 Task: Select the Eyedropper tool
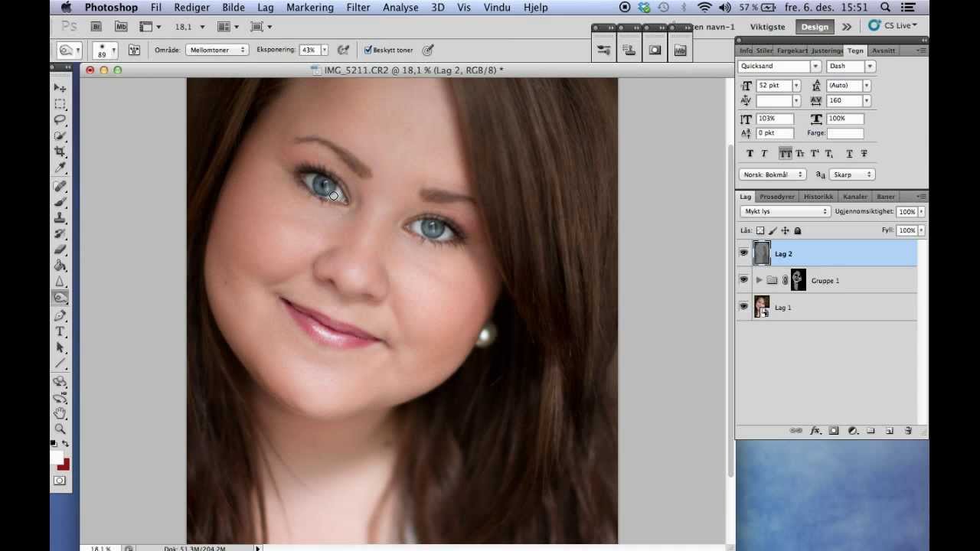click(x=60, y=168)
